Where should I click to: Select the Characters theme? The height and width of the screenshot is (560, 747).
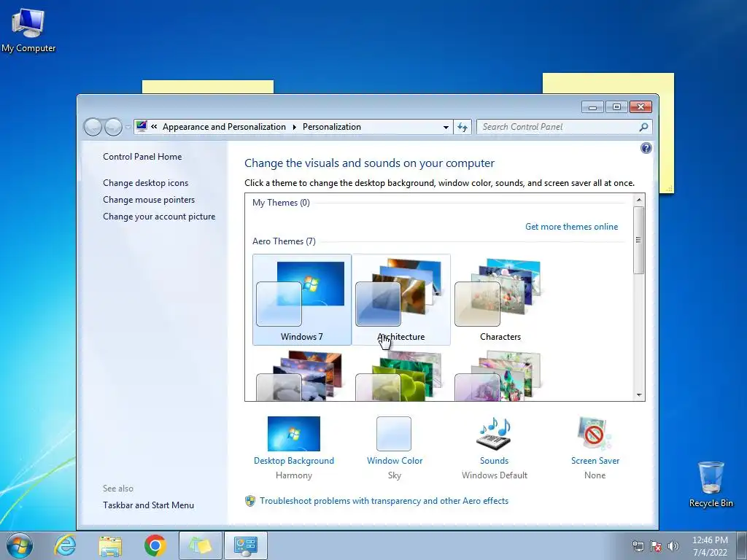[500, 300]
